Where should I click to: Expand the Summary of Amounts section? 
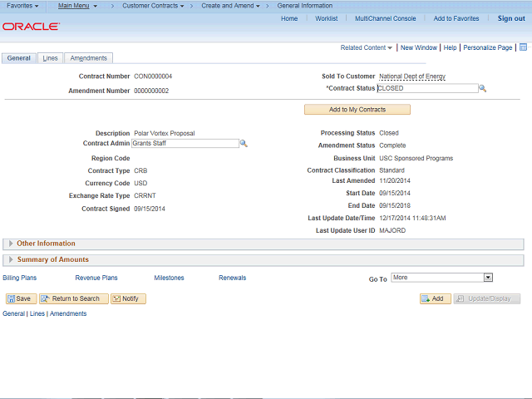(x=11, y=259)
